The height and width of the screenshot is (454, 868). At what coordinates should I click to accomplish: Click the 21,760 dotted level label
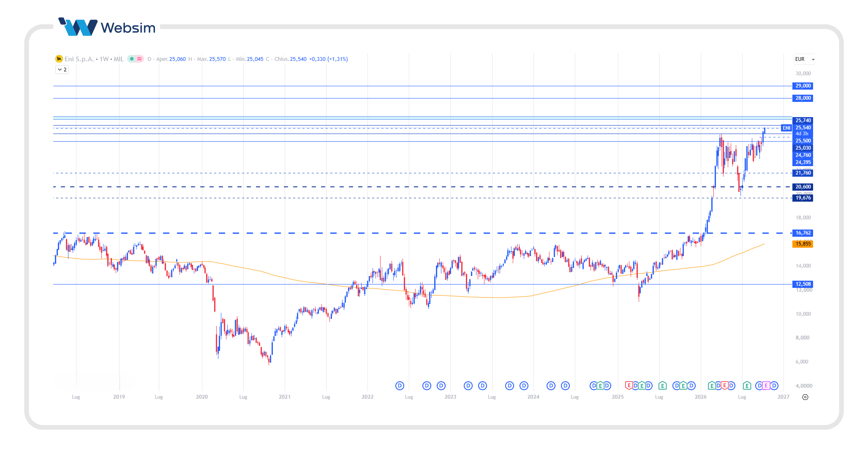[x=803, y=173]
